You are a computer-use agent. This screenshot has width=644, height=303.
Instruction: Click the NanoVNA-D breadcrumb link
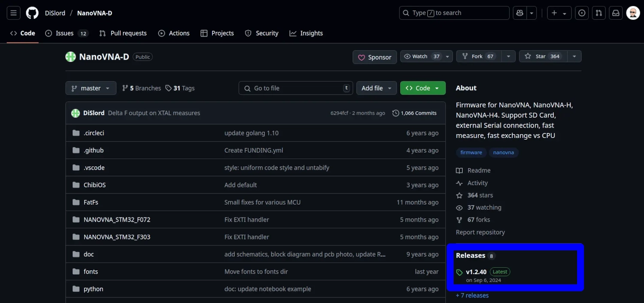(94, 13)
